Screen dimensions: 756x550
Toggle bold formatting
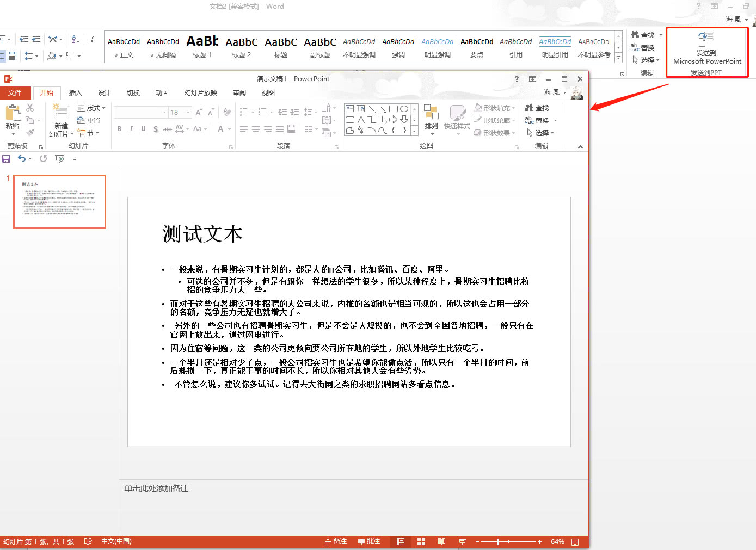(119, 129)
